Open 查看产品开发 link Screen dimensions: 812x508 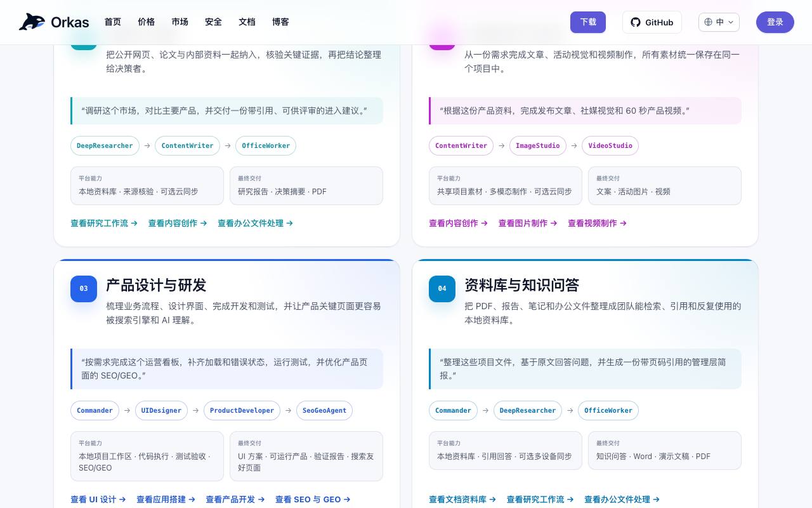(x=235, y=500)
